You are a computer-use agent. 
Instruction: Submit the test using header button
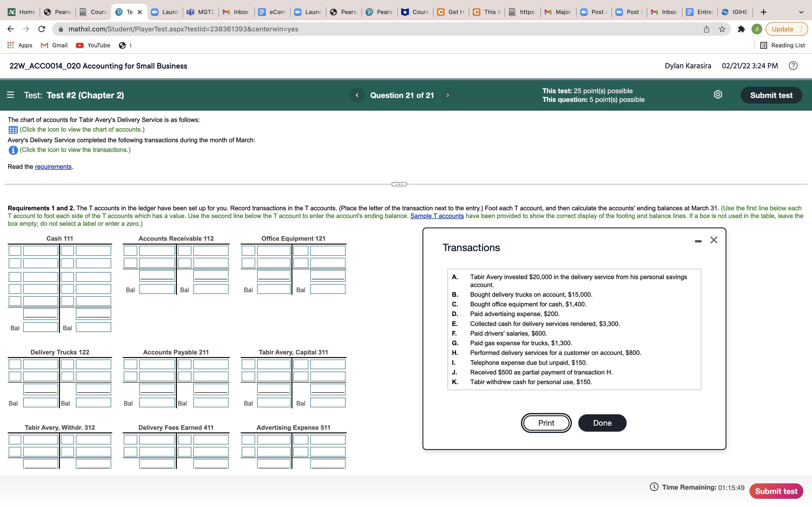tap(771, 95)
